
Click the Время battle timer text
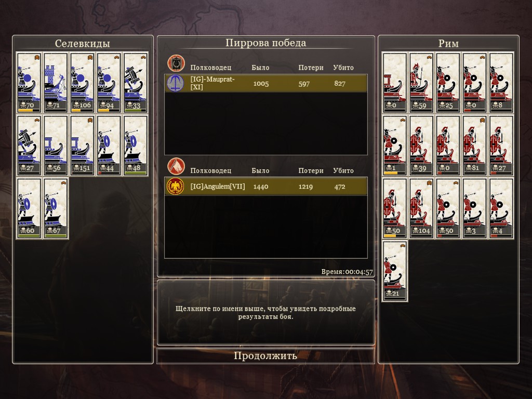click(347, 272)
